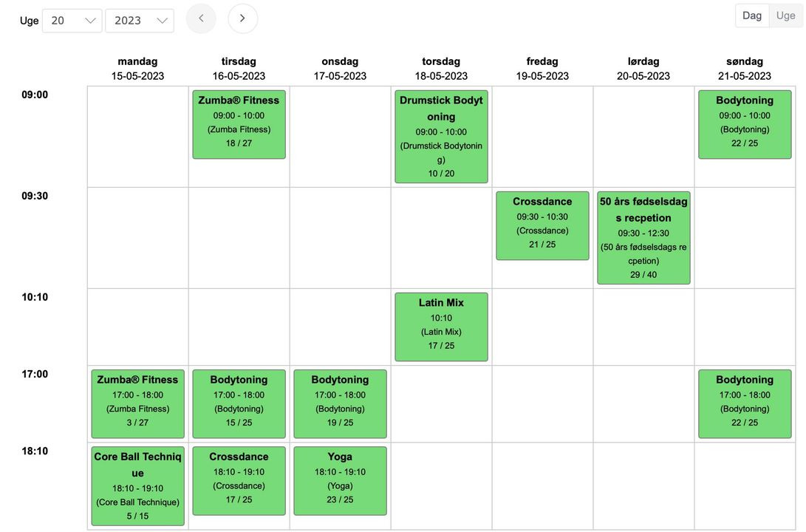The width and height of the screenshot is (806, 532).
Task: Select Tuesday 18:10 Crossdance class
Action: [x=239, y=480]
